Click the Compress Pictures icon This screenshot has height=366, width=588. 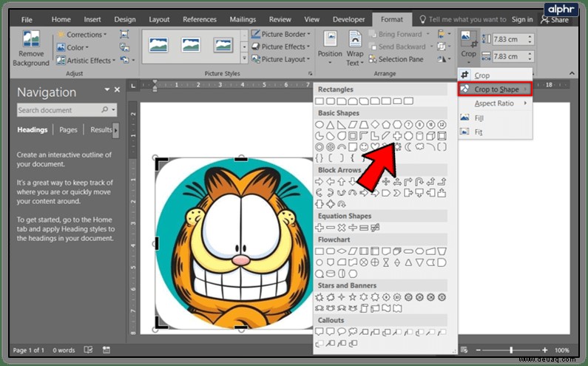click(124, 35)
